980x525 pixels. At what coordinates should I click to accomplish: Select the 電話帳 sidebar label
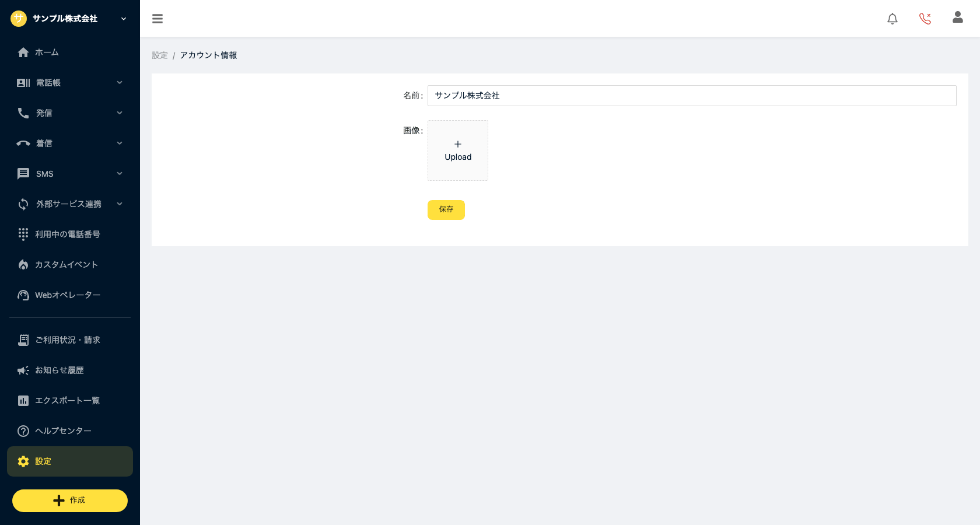tap(48, 83)
